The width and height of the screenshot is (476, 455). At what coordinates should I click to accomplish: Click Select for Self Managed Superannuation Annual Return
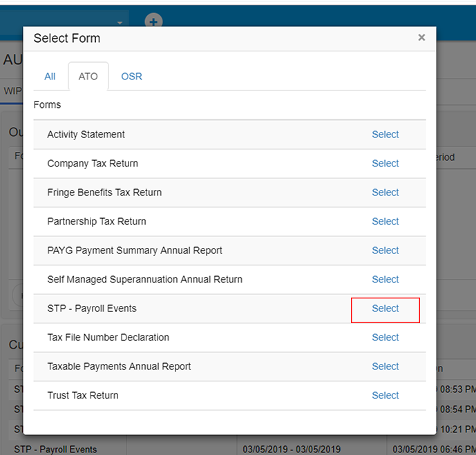tap(385, 280)
